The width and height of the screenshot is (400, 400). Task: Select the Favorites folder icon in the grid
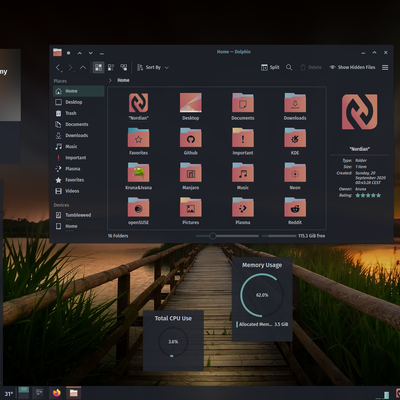pos(138,138)
